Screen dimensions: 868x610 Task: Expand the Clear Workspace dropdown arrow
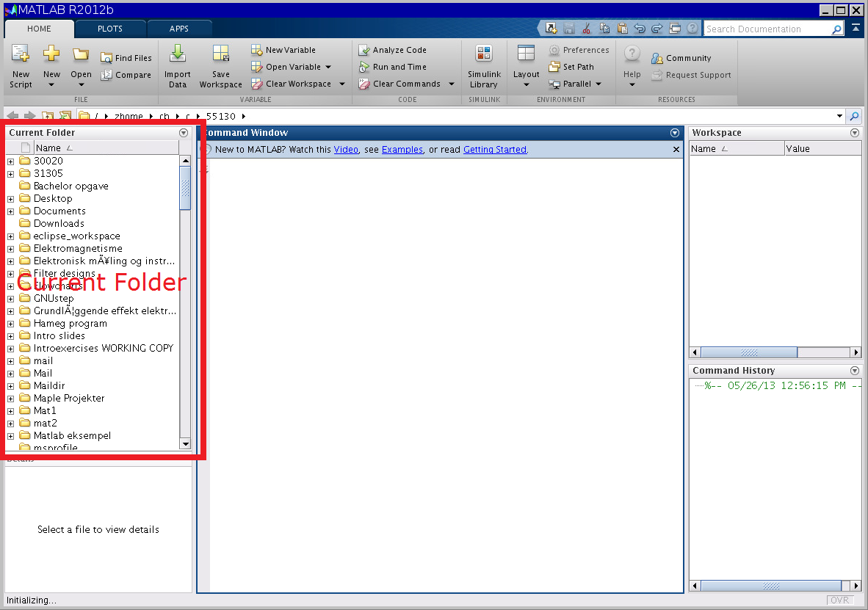tap(342, 84)
